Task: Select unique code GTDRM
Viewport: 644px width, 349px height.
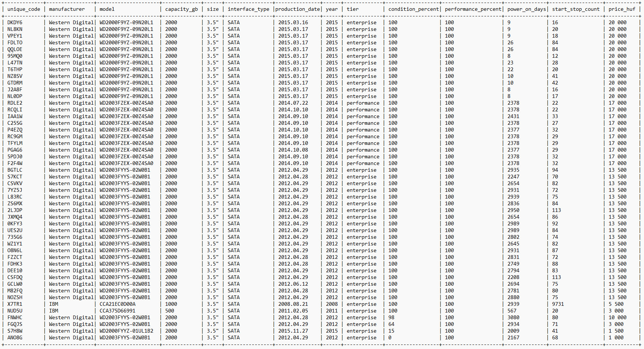Action: tap(15, 83)
